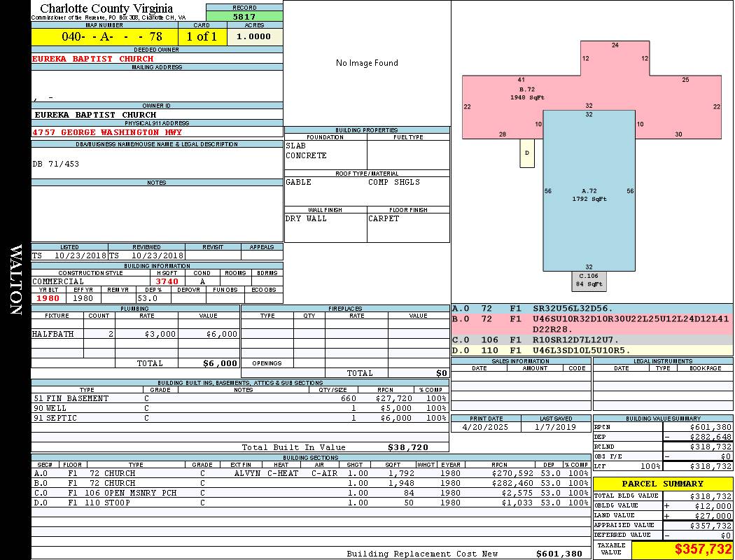
Task: Click ALVYN exterior finish value
Action: click(x=247, y=473)
